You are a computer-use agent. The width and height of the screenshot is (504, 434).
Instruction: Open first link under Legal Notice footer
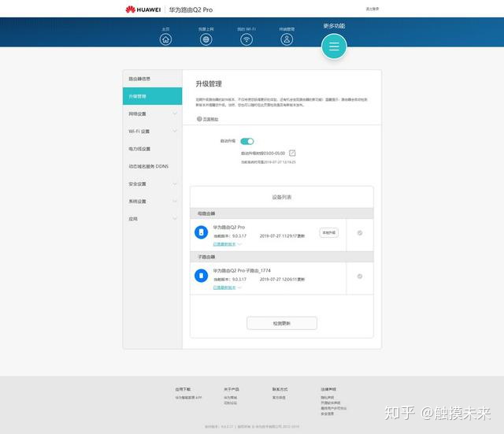328,398
